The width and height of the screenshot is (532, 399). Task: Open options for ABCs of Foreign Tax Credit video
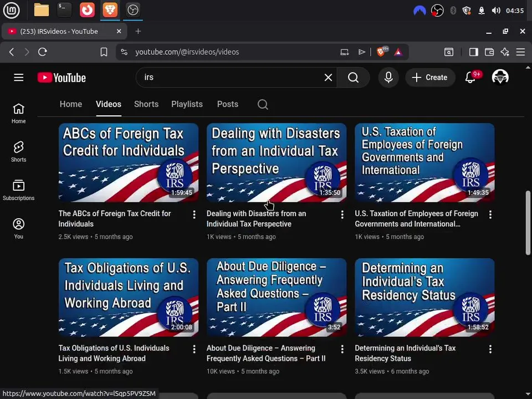194,214
